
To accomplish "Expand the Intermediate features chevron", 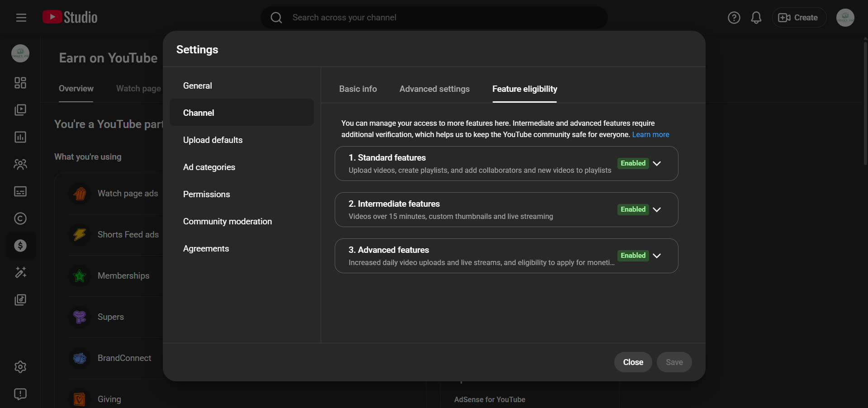I will click(x=657, y=209).
